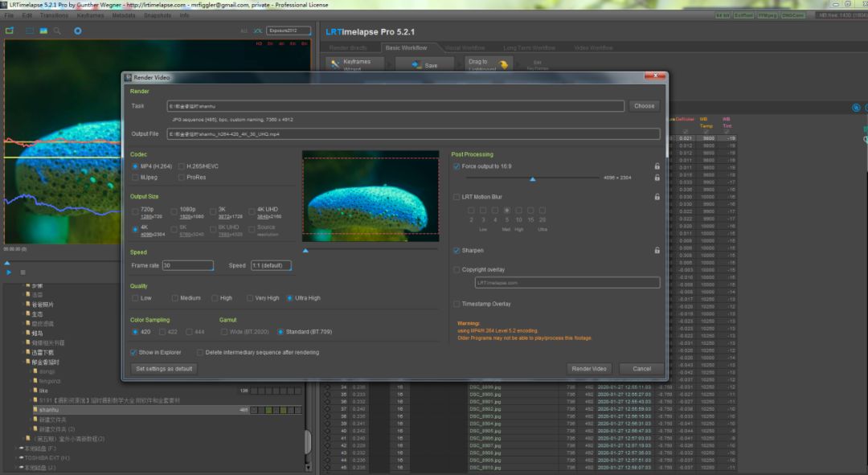The height and width of the screenshot is (475, 868).
Task: Toggle the lock icon beside Sharpen
Action: [657, 251]
